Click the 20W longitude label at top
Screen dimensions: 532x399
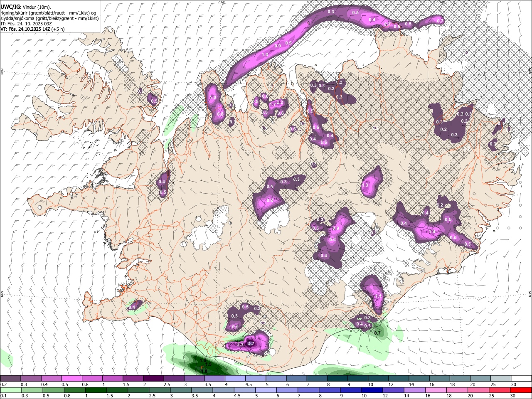click(222, 2)
